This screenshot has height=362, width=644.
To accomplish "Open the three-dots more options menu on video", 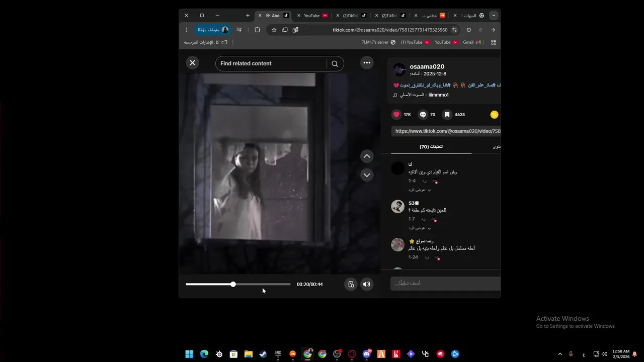I will [x=367, y=63].
